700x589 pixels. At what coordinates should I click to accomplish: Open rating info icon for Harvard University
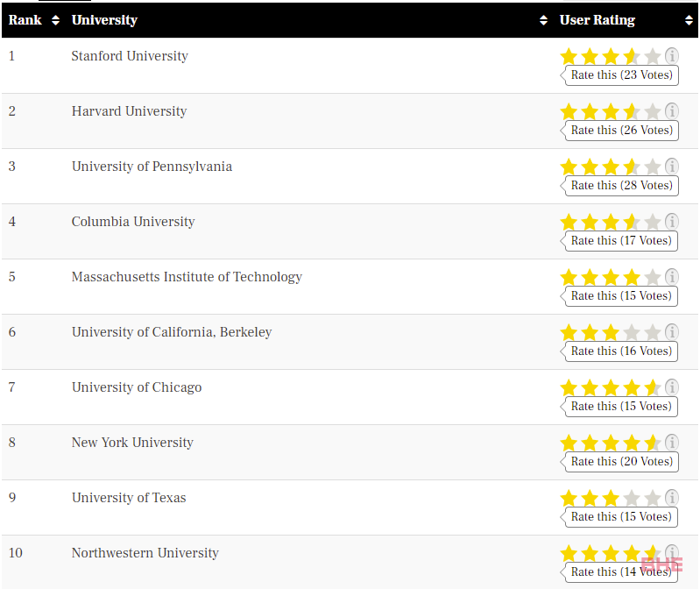(672, 111)
